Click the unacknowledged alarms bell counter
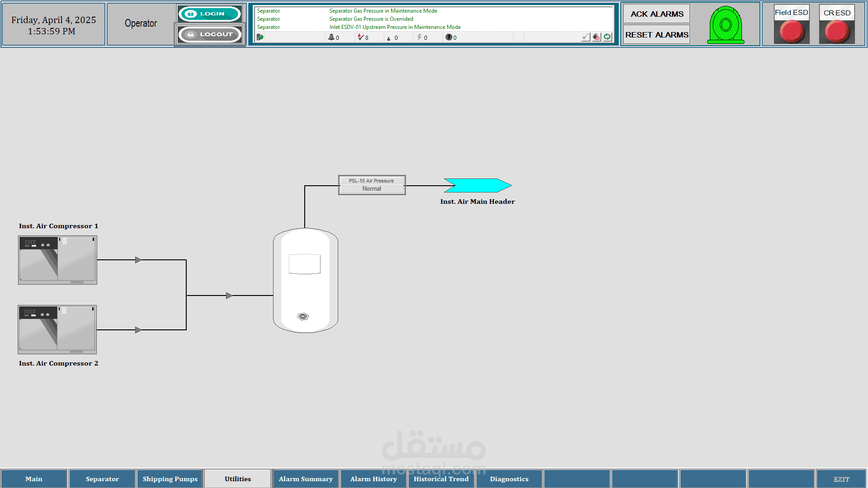Image resolution: width=868 pixels, height=488 pixels. click(334, 38)
